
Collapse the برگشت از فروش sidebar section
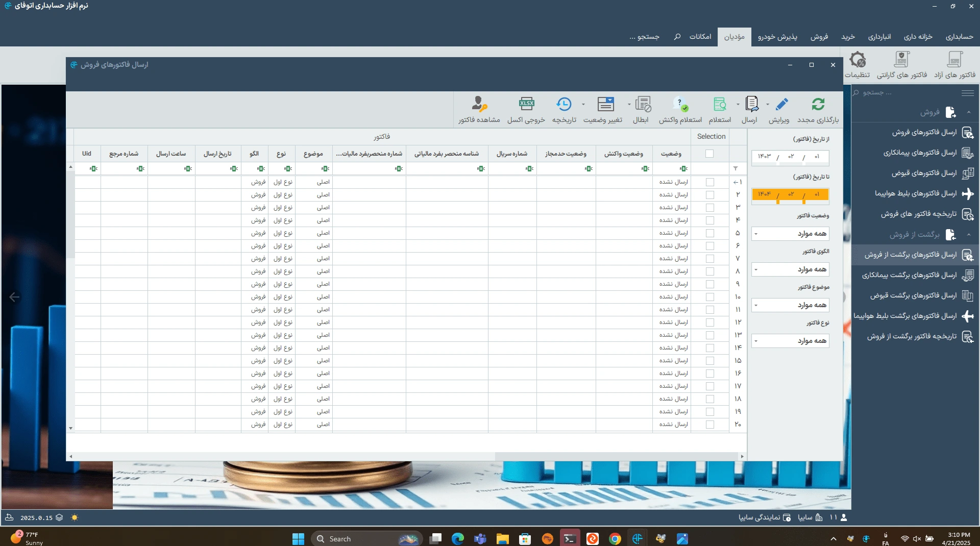[x=969, y=235]
